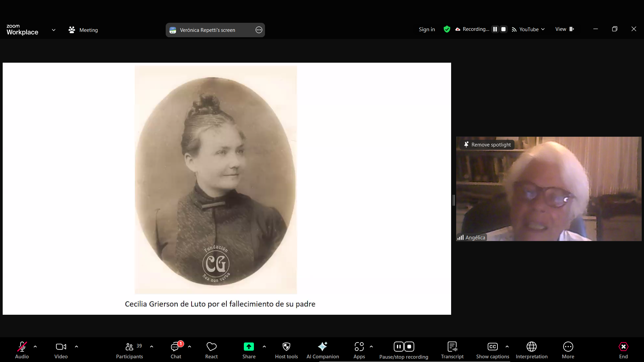Pause the cloud recording in top bar

point(495,29)
